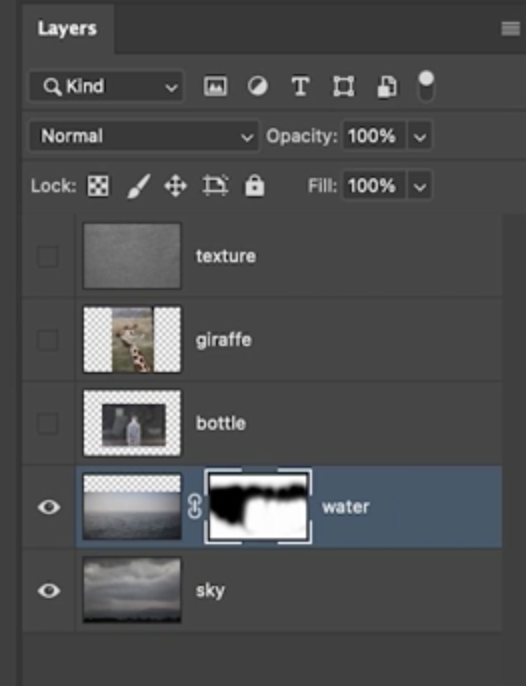Click the Opacity label

(x=302, y=136)
